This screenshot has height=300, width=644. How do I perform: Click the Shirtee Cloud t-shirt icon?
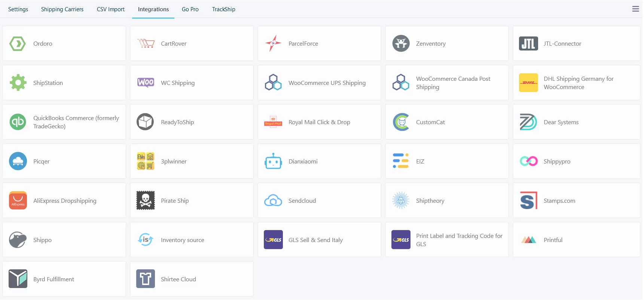point(146,279)
